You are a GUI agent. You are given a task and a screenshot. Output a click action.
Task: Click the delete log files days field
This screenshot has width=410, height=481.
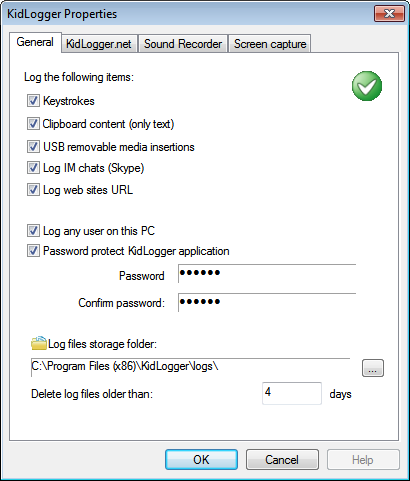tap(292, 393)
